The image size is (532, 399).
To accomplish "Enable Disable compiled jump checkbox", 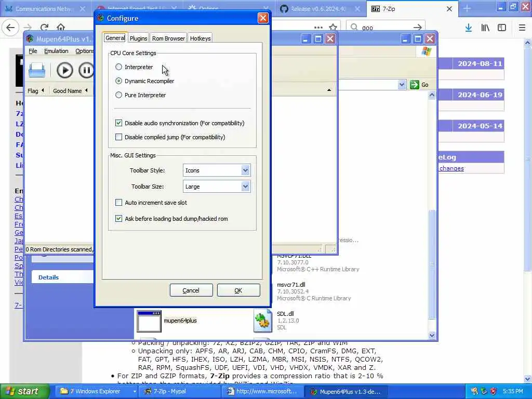I will tap(118, 137).
